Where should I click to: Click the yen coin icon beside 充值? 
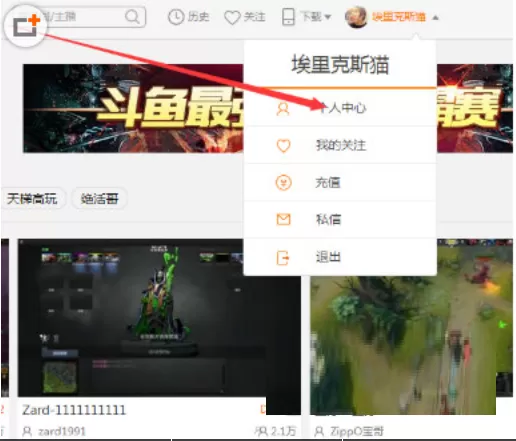pos(284,183)
